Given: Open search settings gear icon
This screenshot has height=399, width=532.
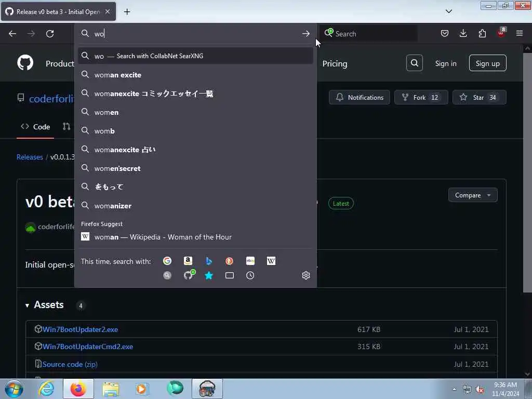Looking at the screenshot, I should [x=305, y=275].
